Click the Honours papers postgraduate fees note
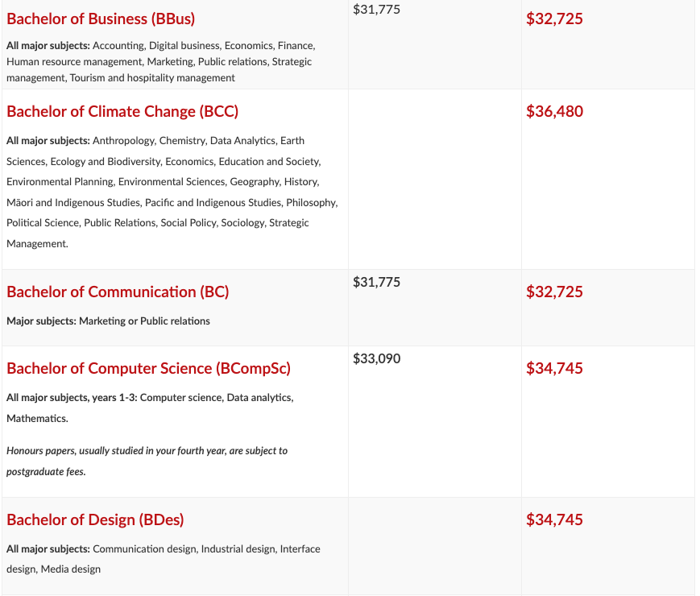Image resolution: width=700 pixels, height=596 pixels. coord(147,461)
